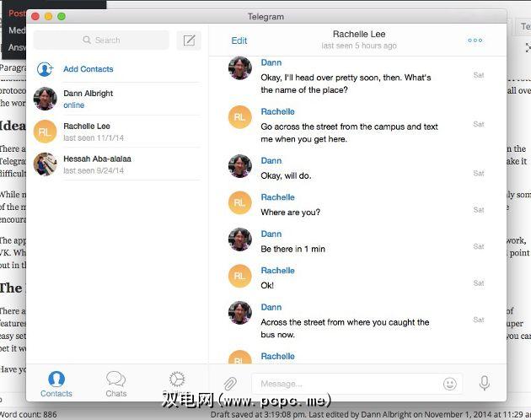The width and height of the screenshot is (531, 420).
Task: Click "Word count: 886" in background editor
Action: coord(29,414)
